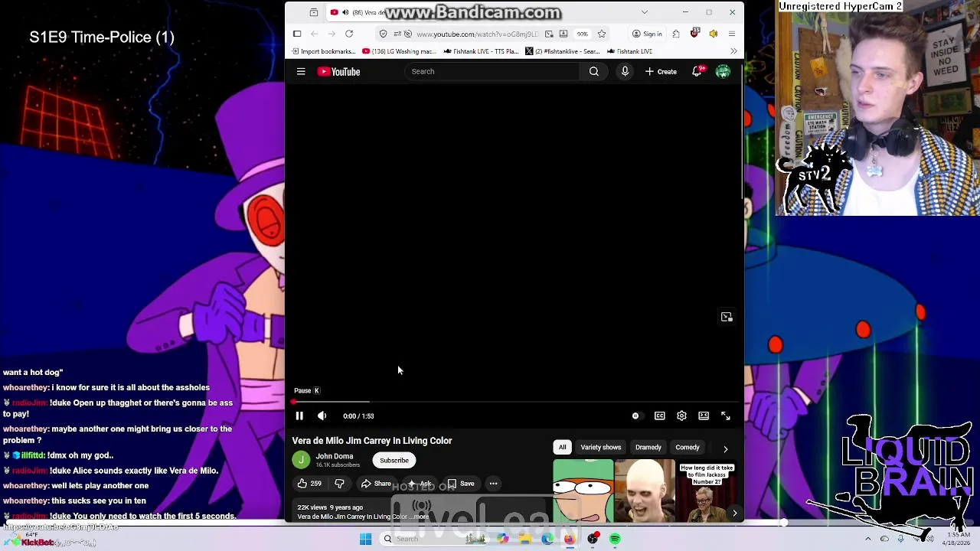
Task: Open the browser sidebar toggle
Action: [297, 34]
